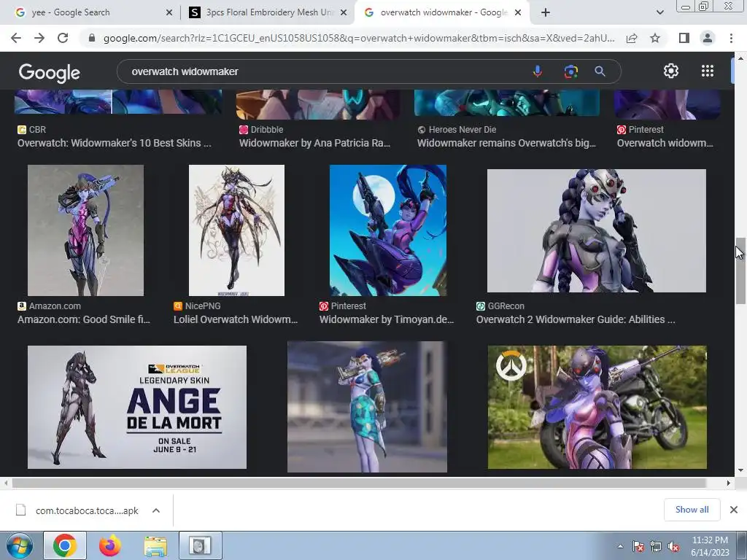Screen dimensions: 747x560
Task: Open 'Overwatch 2 Widowmaker Guide: Abilities' link
Action: pyautogui.click(x=576, y=319)
